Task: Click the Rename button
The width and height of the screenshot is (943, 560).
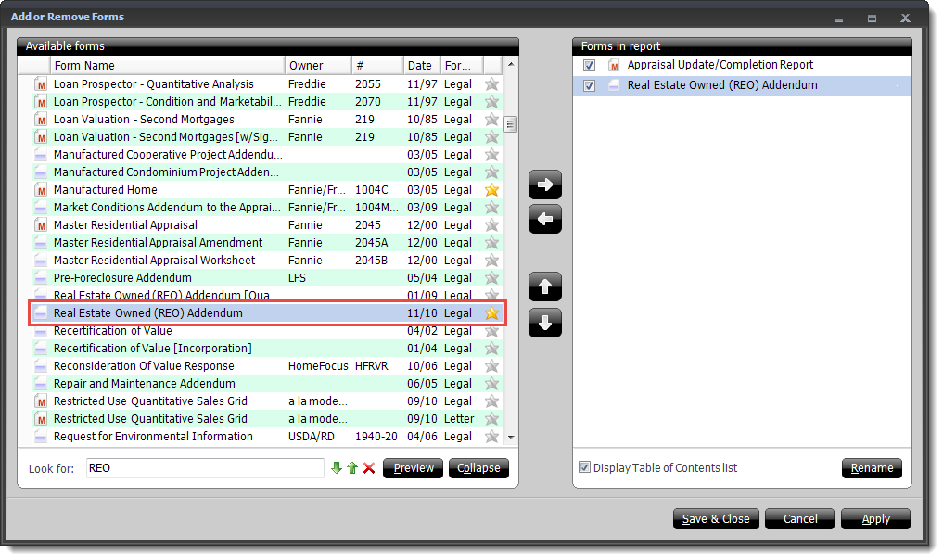Action: [872, 468]
